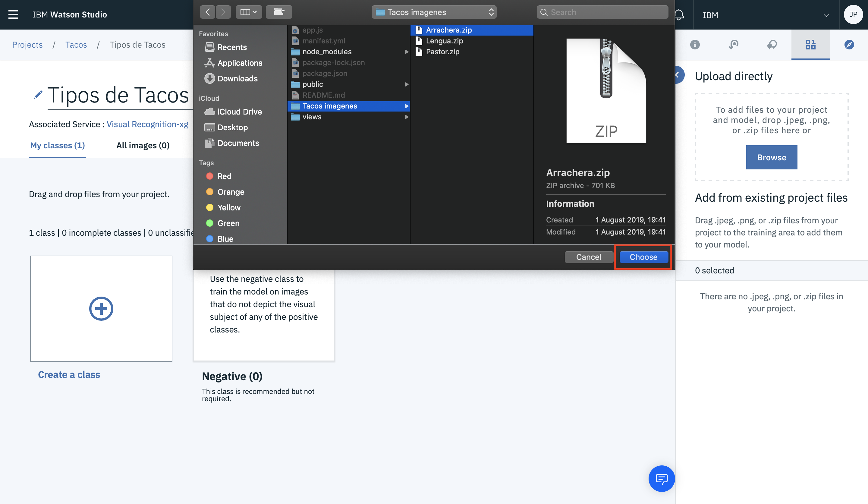Select the My classes tab

58,145
